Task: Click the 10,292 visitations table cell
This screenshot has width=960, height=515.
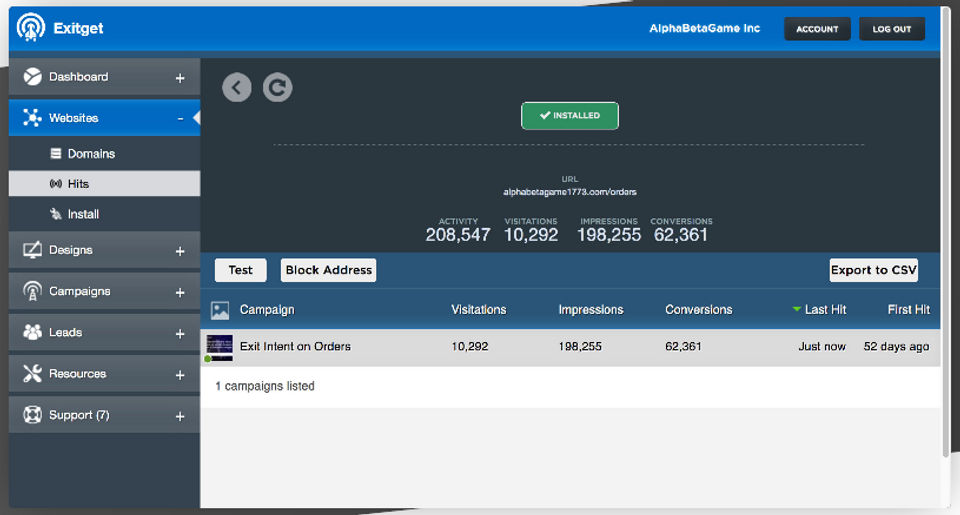Action: [x=470, y=347]
